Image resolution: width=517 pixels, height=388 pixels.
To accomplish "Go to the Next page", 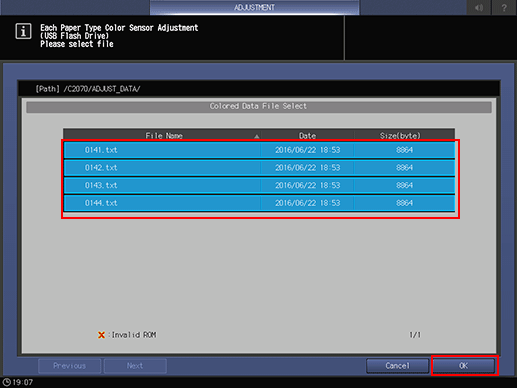I will (x=135, y=366).
